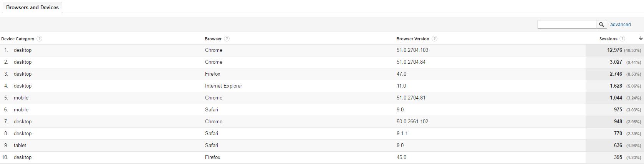Viewport: 644px width, 164px height.
Task: Open the advanced filter link
Action: click(x=620, y=25)
